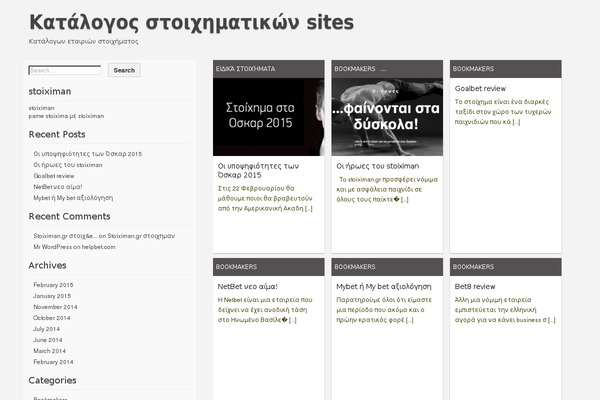
Task: Click excerpt Παρατηρούμε όλοι ότι είμαστε
Action: [384, 310]
